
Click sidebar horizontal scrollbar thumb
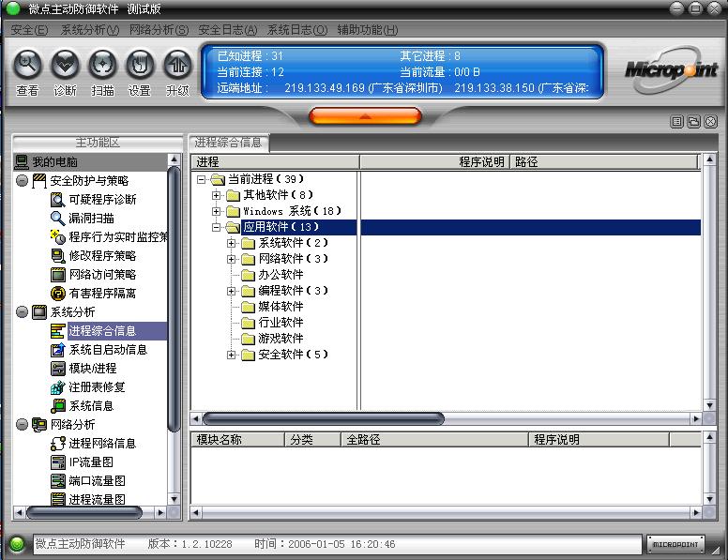coord(84,513)
